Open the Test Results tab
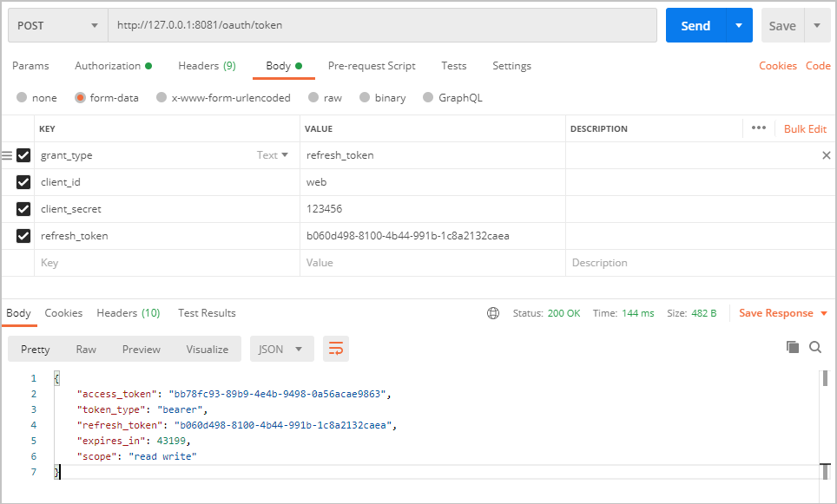Screen dimensions: 837x504 click(208, 313)
